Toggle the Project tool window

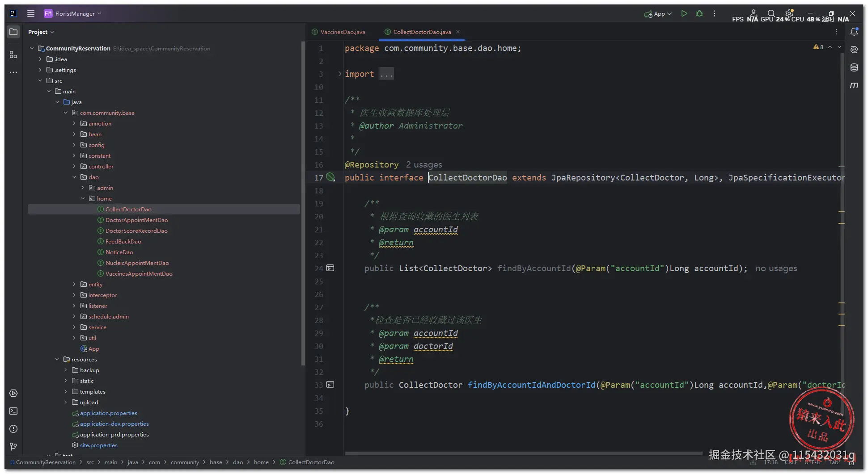tap(13, 32)
